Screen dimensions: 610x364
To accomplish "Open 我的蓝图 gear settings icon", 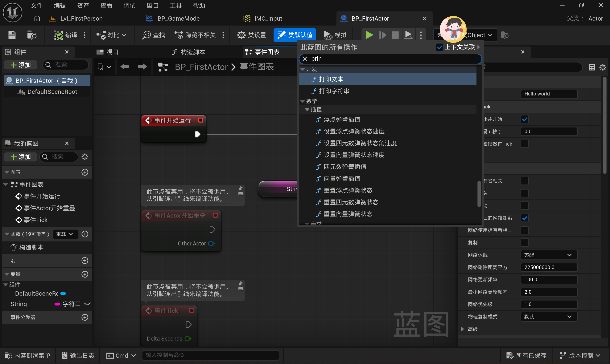I will [x=85, y=157].
